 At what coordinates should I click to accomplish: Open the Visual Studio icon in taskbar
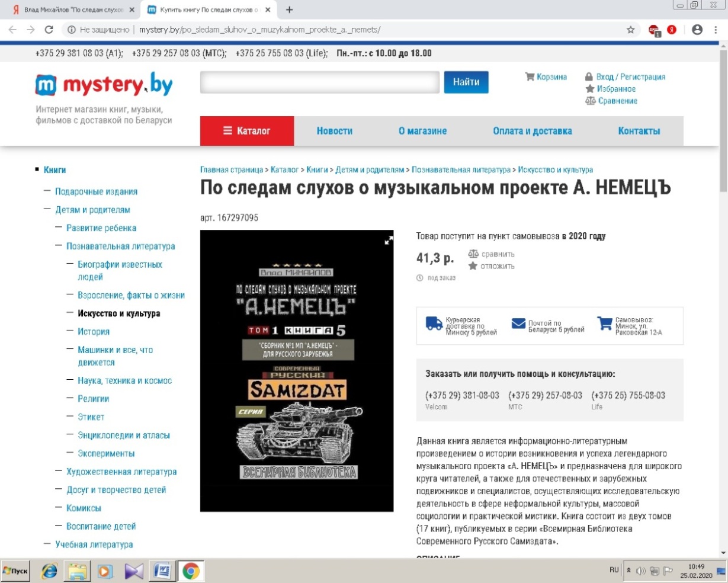click(134, 571)
